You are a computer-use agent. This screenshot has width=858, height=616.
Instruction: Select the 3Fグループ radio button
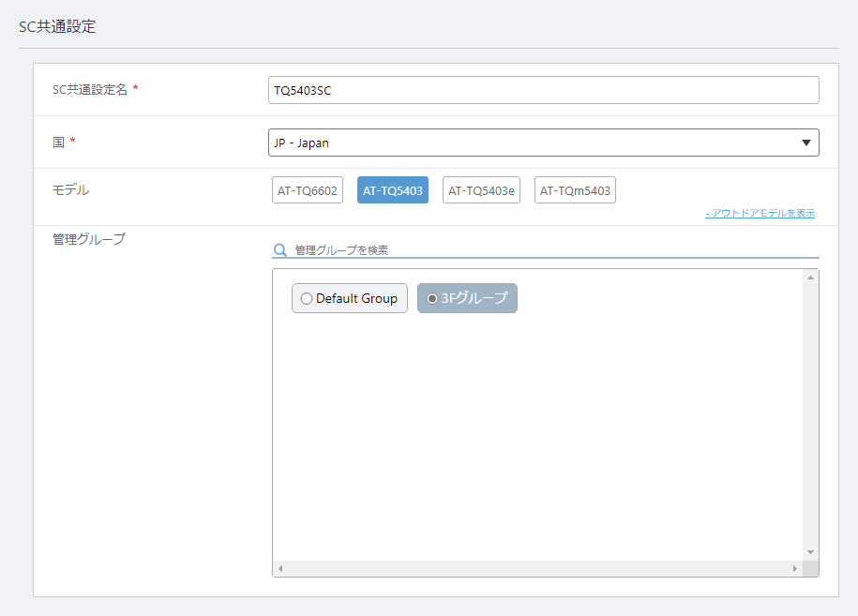[x=431, y=298]
